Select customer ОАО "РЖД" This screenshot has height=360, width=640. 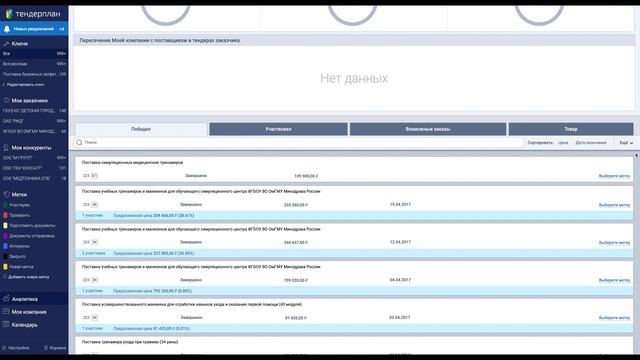(x=34, y=121)
